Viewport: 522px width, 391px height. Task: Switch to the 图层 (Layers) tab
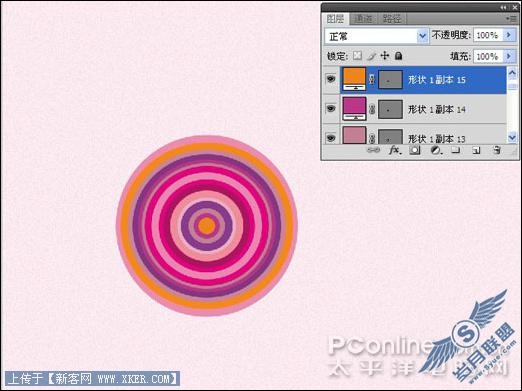335,19
